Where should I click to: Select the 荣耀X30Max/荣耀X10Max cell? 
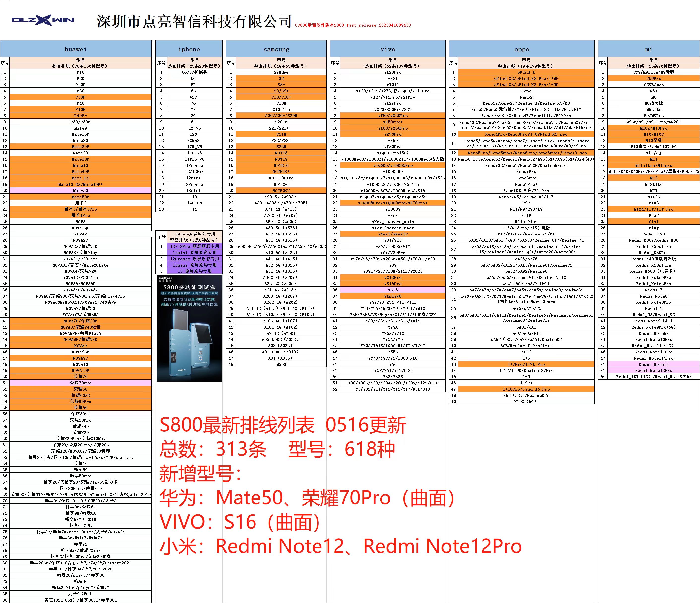[80, 438]
